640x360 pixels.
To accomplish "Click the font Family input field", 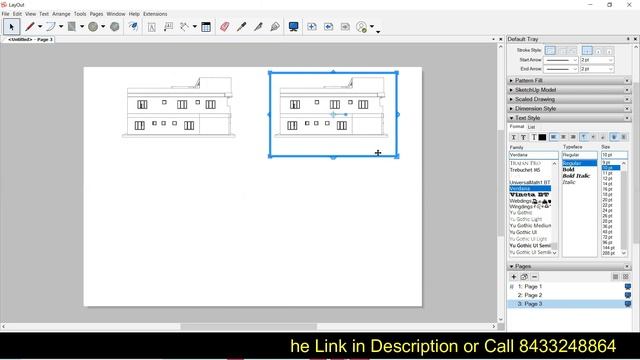I will click(x=533, y=155).
